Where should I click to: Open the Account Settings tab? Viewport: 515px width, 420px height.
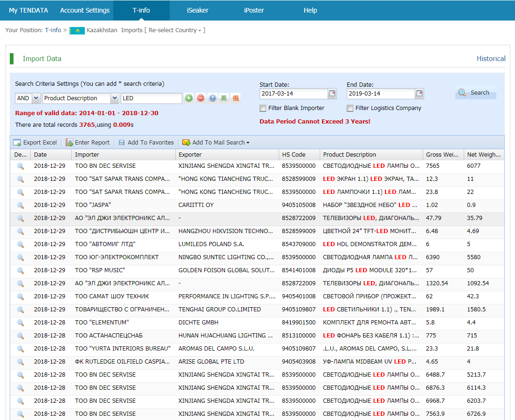click(85, 10)
